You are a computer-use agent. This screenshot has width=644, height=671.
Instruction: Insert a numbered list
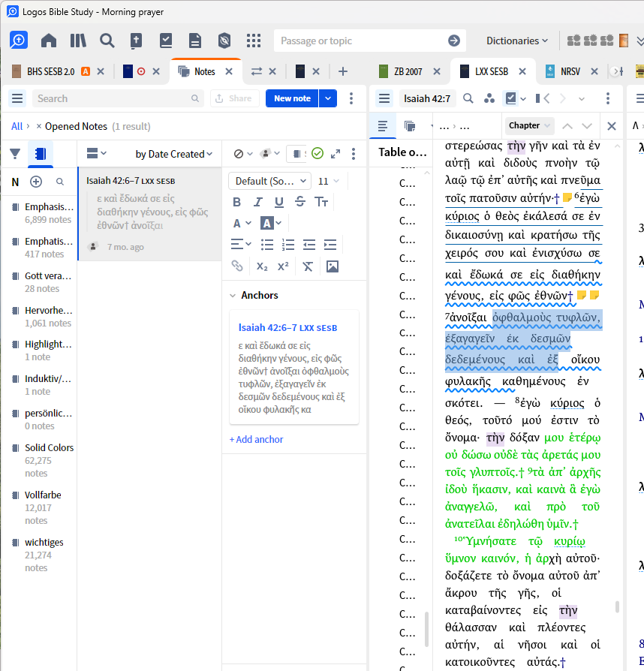(288, 245)
